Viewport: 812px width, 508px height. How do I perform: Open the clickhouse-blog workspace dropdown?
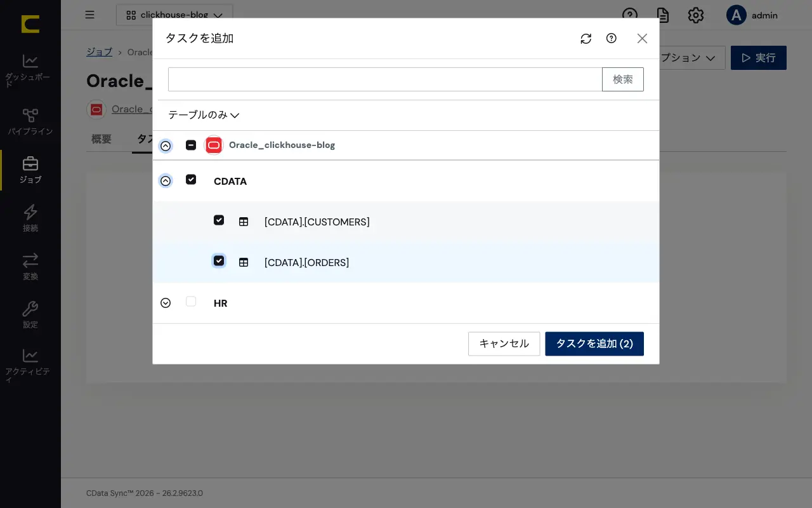pyautogui.click(x=174, y=15)
